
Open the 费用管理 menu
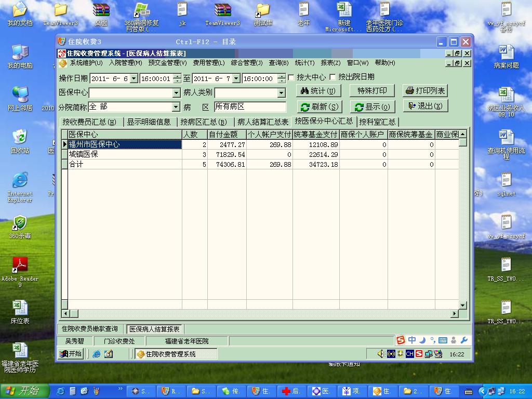208,63
